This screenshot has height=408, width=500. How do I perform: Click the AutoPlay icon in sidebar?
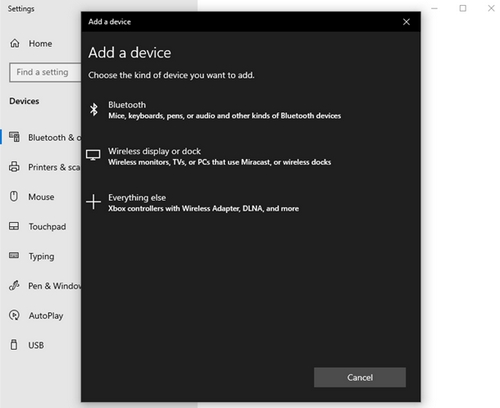pyautogui.click(x=14, y=315)
